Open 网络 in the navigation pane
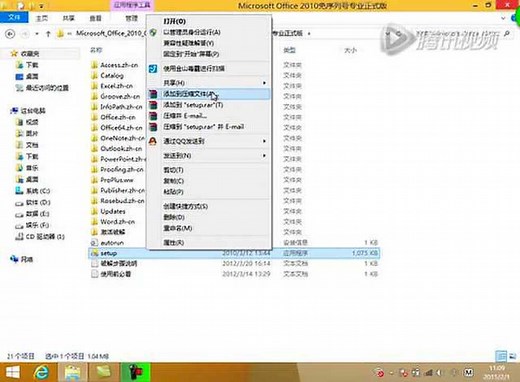This screenshot has width=520, height=382. click(26, 259)
